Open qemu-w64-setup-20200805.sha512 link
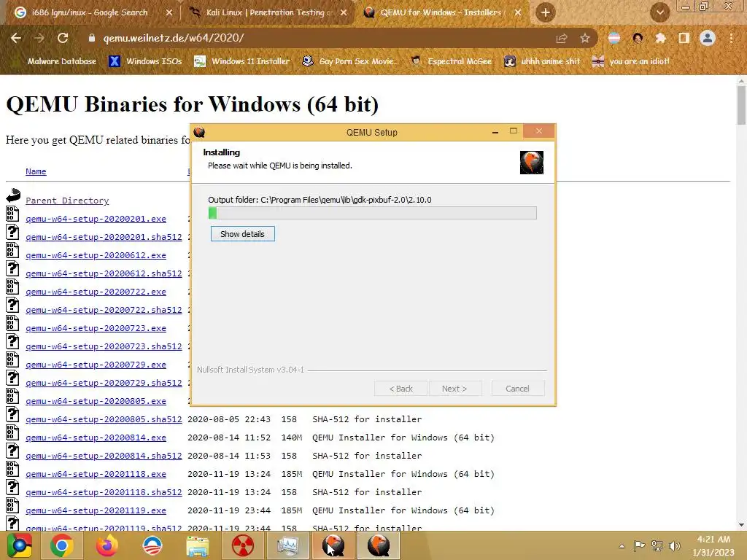747x560 pixels. pyautogui.click(x=104, y=419)
